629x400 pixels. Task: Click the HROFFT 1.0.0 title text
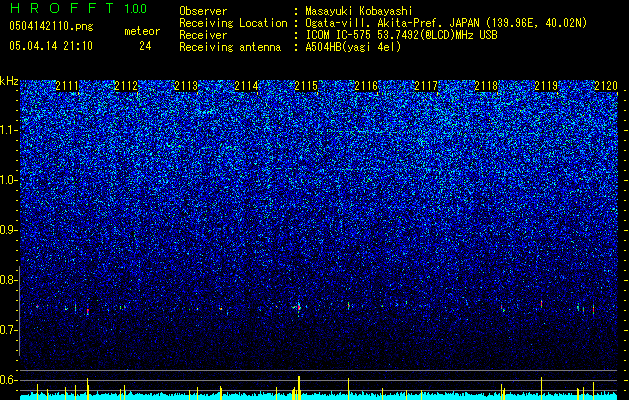coord(78,8)
